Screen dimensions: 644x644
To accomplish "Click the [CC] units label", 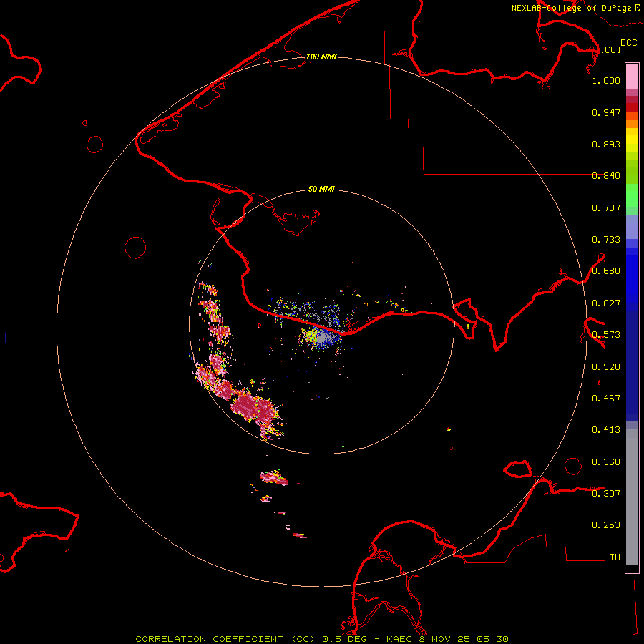I will pos(610,49).
